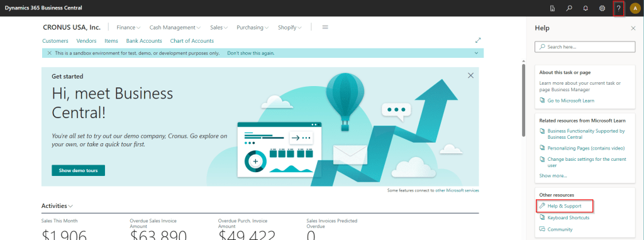Open Community link
Image resolution: width=644 pixels, height=240 pixels.
tap(560, 229)
